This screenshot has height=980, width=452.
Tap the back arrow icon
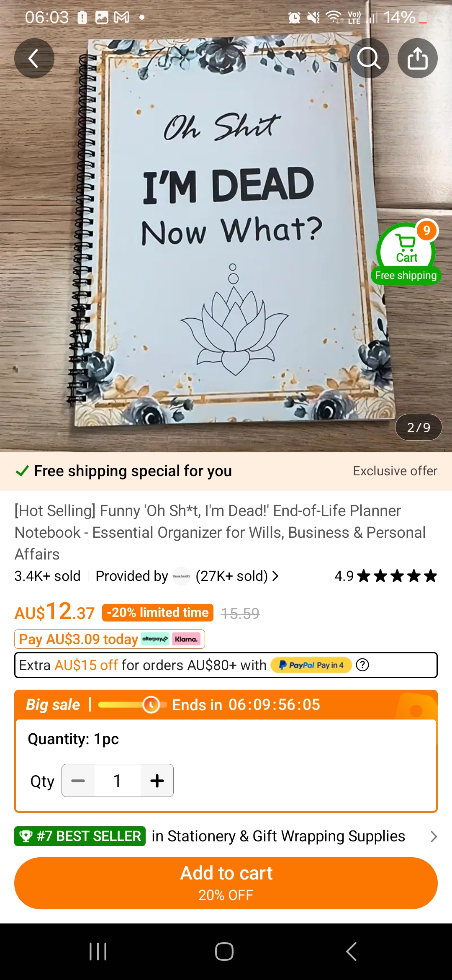(34, 58)
